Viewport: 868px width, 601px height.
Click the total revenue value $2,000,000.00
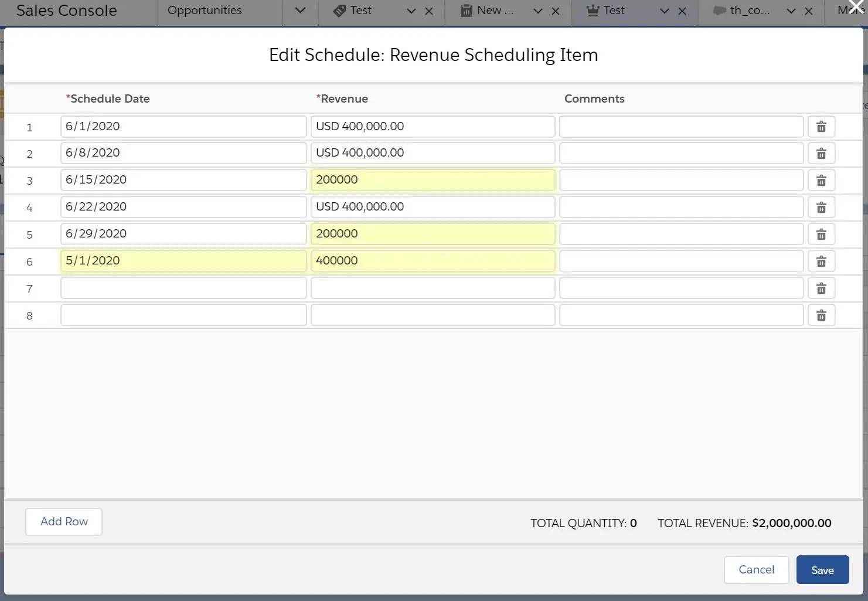pyautogui.click(x=792, y=523)
